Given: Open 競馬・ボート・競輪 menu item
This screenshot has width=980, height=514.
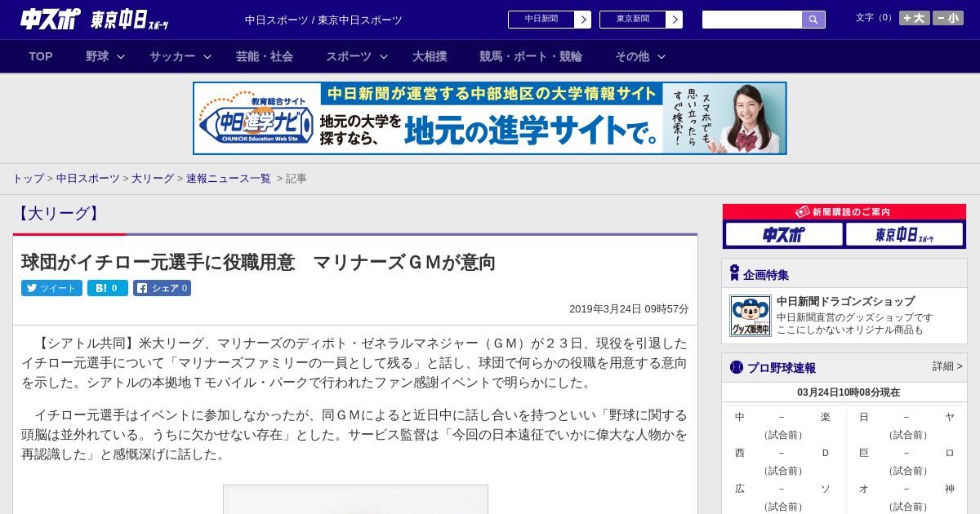Looking at the screenshot, I should 531,56.
